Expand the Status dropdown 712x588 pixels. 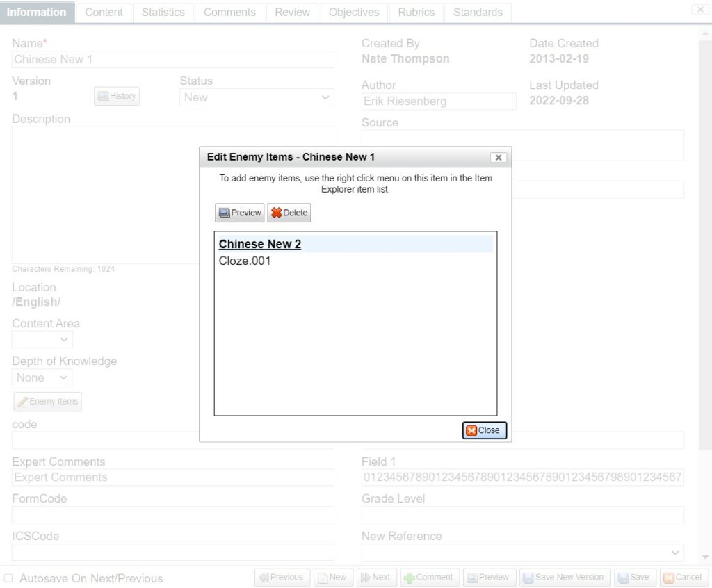point(257,97)
